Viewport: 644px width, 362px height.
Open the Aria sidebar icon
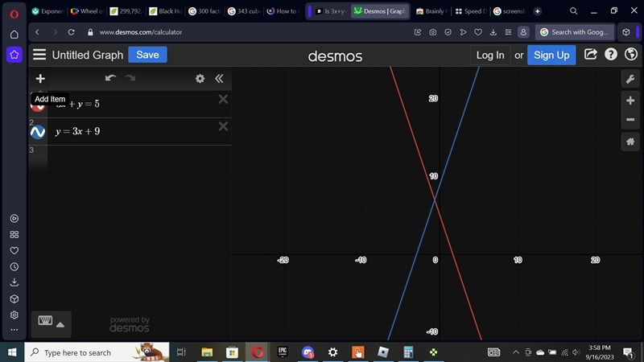pyautogui.click(x=14, y=55)
